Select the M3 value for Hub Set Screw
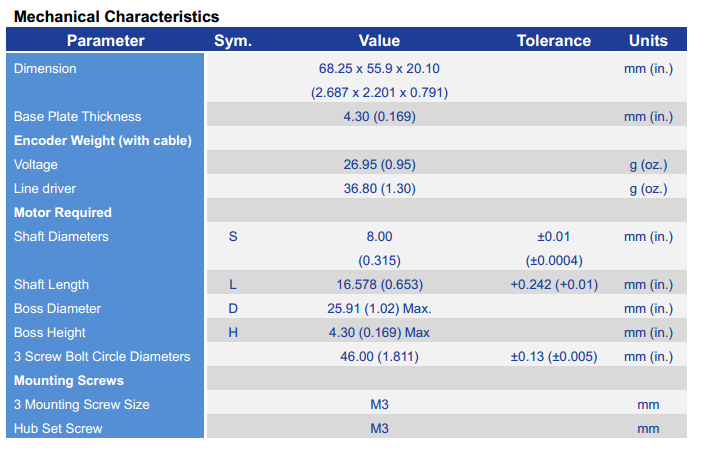The image size is (704, 459). pos(379,429)
